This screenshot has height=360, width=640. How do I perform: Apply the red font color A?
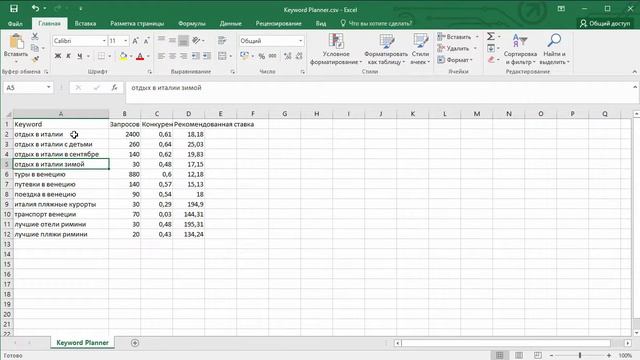click(x=140, y=56)
